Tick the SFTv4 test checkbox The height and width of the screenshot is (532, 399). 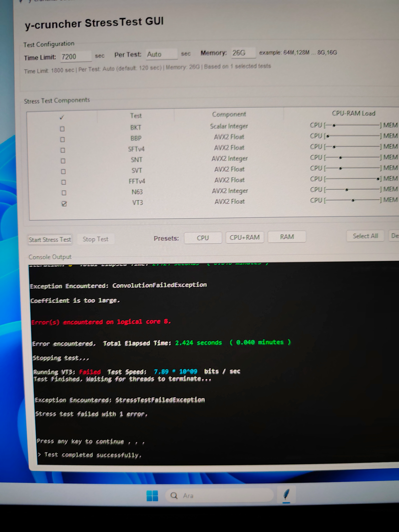63,150
